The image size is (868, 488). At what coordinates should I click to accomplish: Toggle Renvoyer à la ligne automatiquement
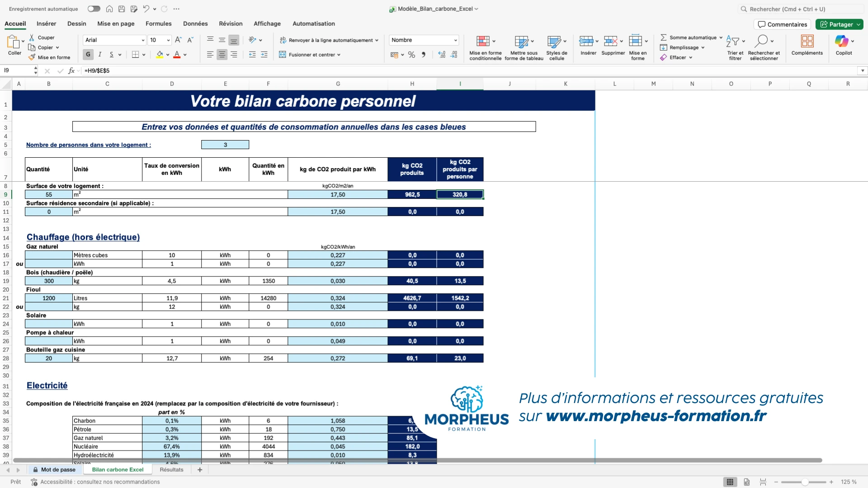click(x=328, y=40)
